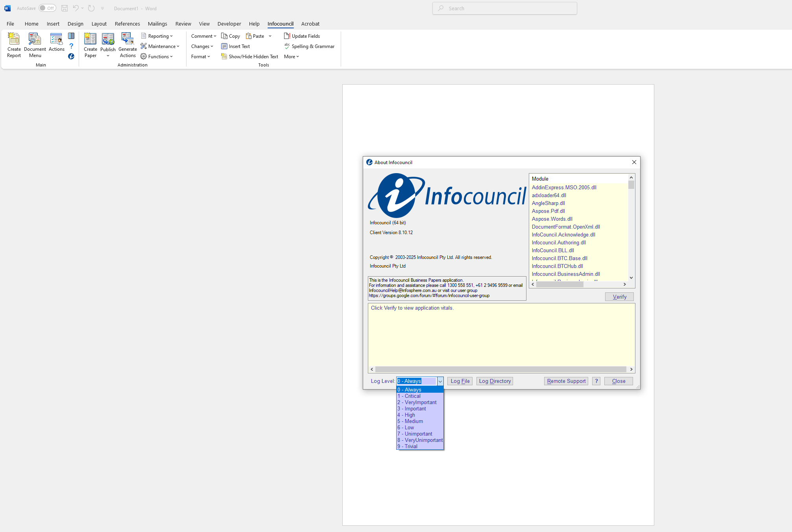Click Insert Text tool
792x532 pixels.
point(235,46)
